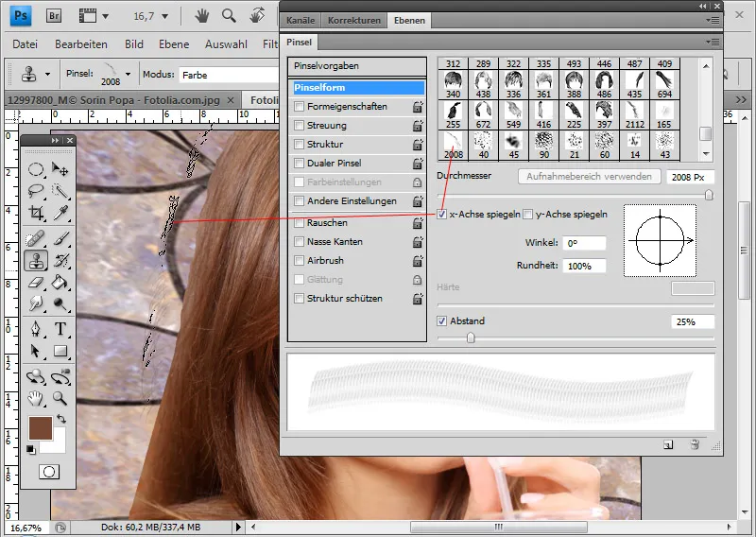Select Pinselvorgaben in brush panel

(357, 66)
